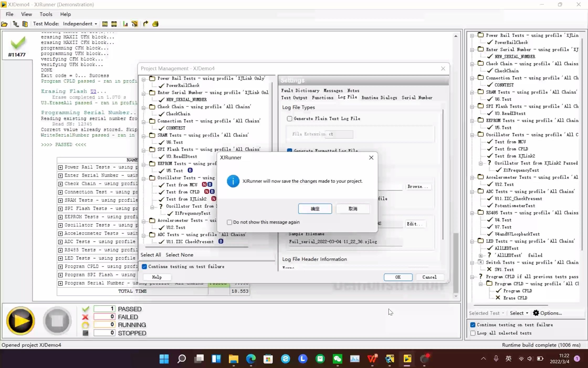Open project folder icon in toolbar

4,24
